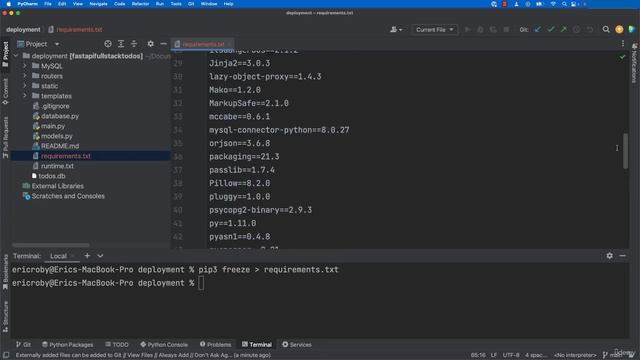The height and width of the screenshot is (360, 640).
Task: Select the requirements.txt editor tab
Action: [x=203, y=44]
